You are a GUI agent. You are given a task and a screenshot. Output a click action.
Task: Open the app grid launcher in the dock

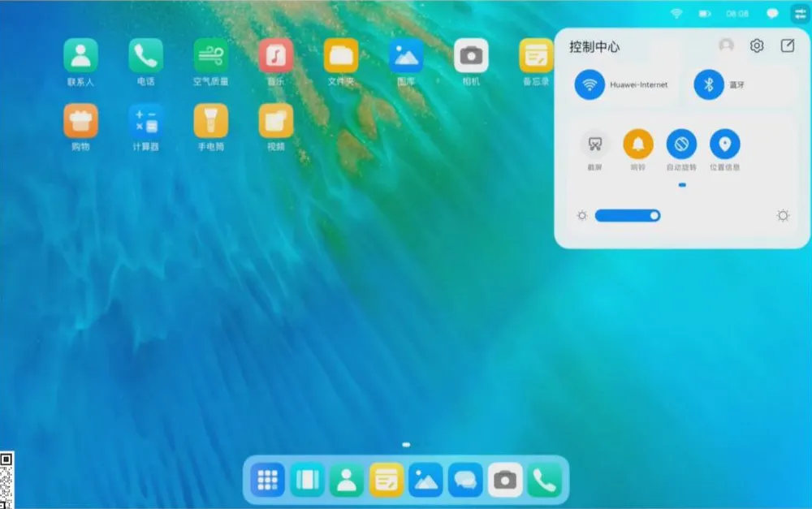pos(267,480)
